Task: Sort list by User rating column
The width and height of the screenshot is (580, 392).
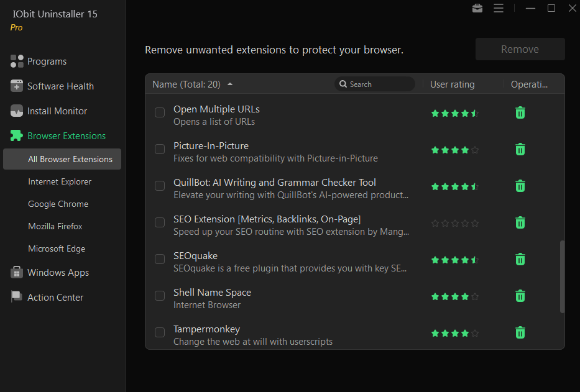Action: [x=452, y=84]
